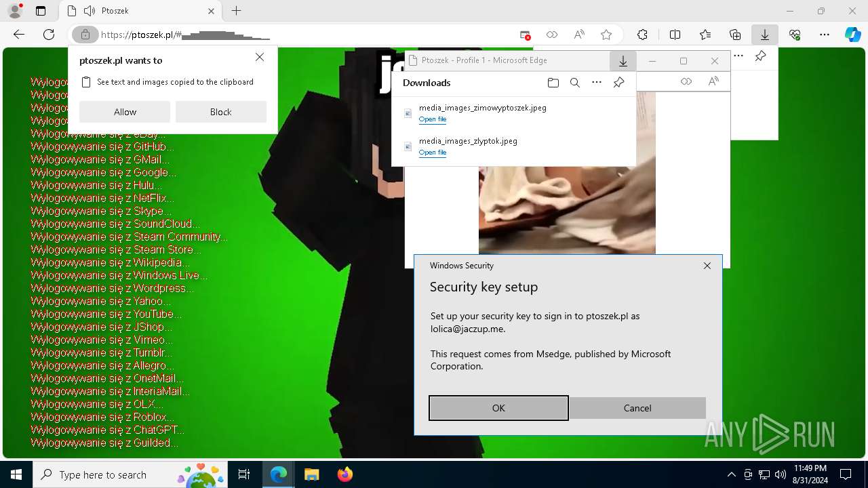The width and height of the screenshot is (868, 488).
Task: Open clock showing 11:49 PM
Action: click(x=810, y=474)
